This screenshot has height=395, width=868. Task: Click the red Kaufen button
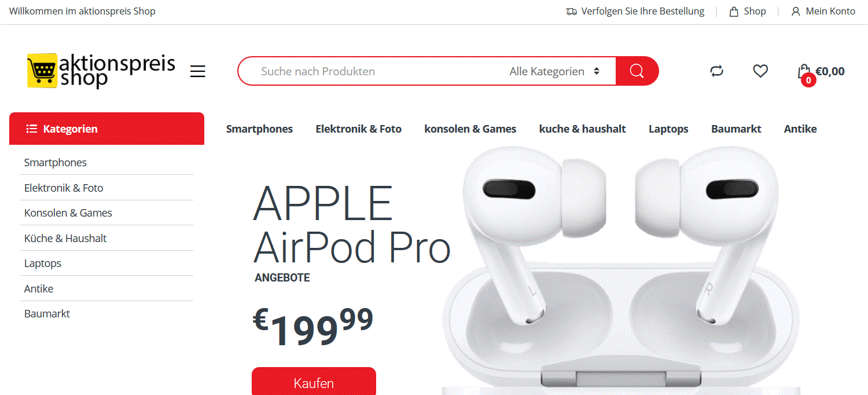(314, 381)
